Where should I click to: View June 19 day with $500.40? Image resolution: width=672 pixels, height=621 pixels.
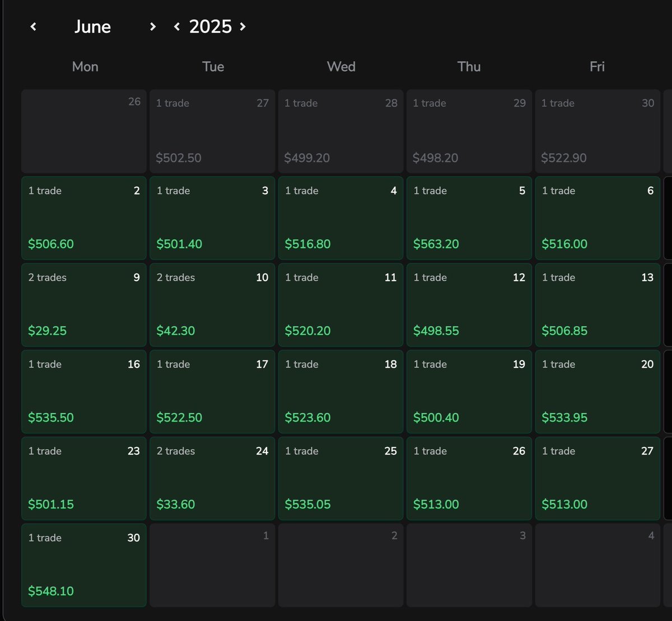pos(469,392)
